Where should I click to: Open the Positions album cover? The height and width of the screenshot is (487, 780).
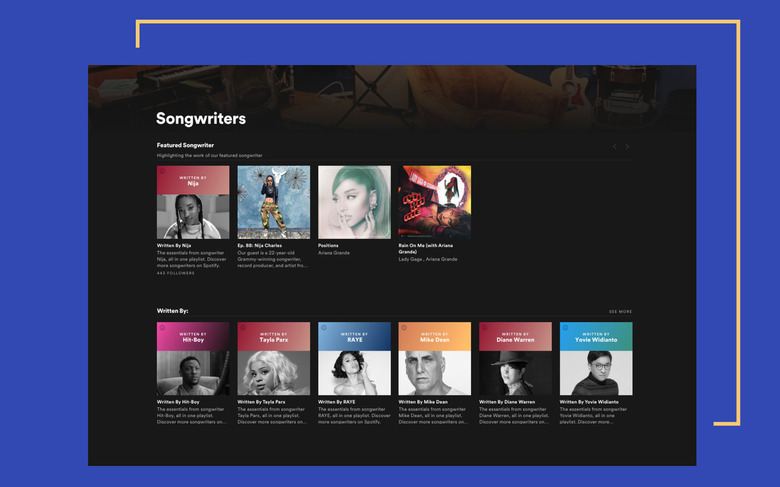(354, 202)
